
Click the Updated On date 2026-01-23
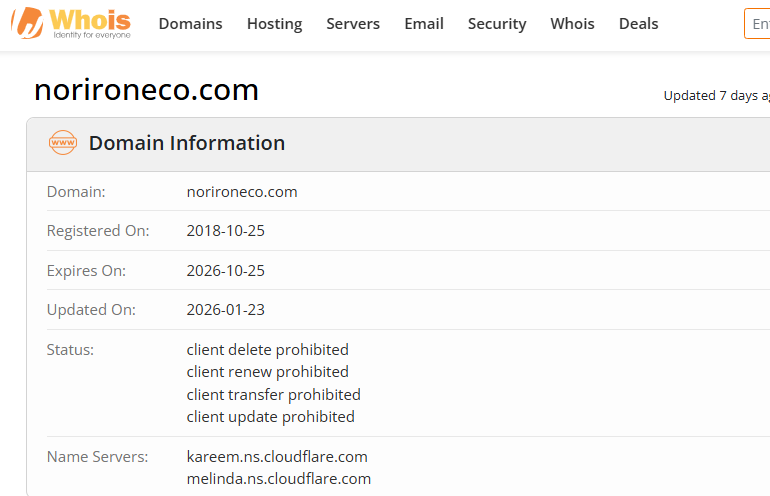click(x=226, y=310)
